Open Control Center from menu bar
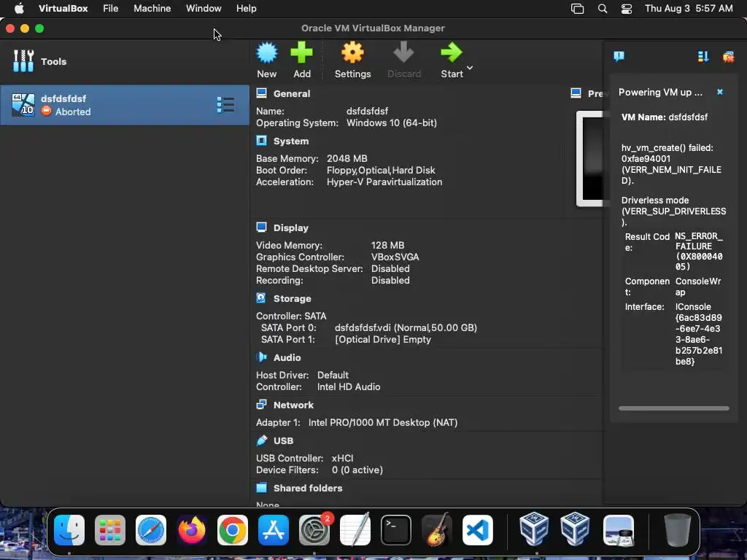The image size is (747, 560). (x=627, y=9)
